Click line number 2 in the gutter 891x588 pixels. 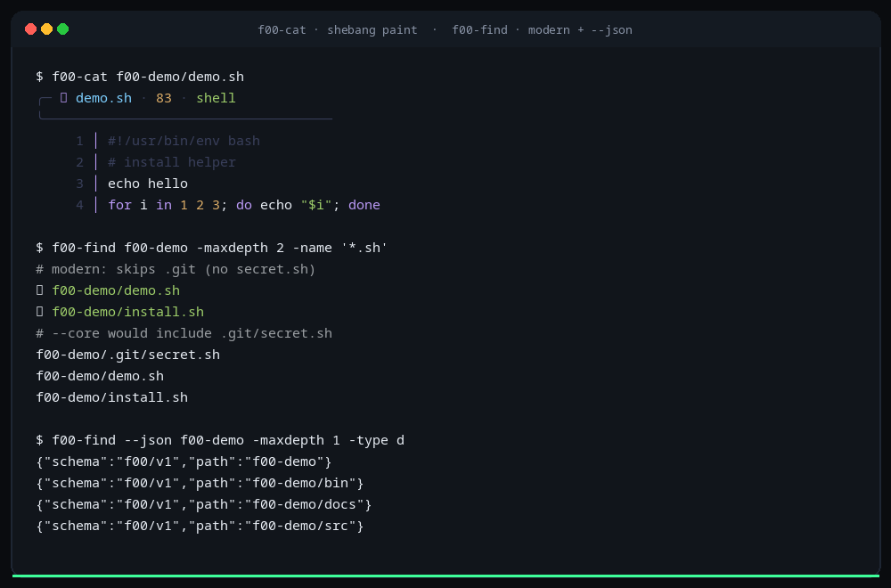[x=79, y=162]
